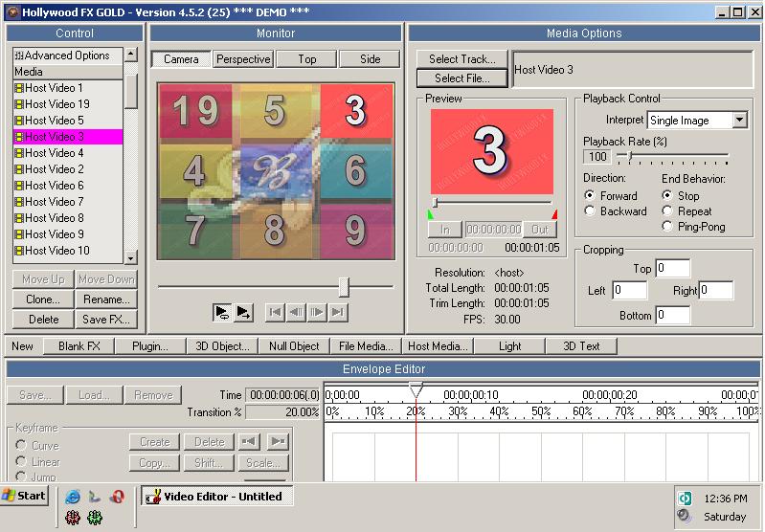This screenshot has width=765, height=532.
Task: Click the Video Editor taskbar button
Action: tap(217, 497)
